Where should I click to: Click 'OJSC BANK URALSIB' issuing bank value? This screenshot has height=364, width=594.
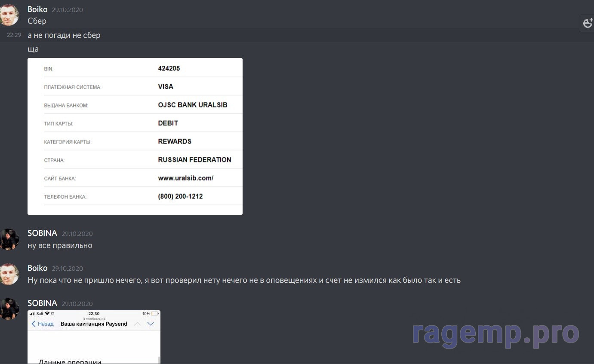(193, 105)
